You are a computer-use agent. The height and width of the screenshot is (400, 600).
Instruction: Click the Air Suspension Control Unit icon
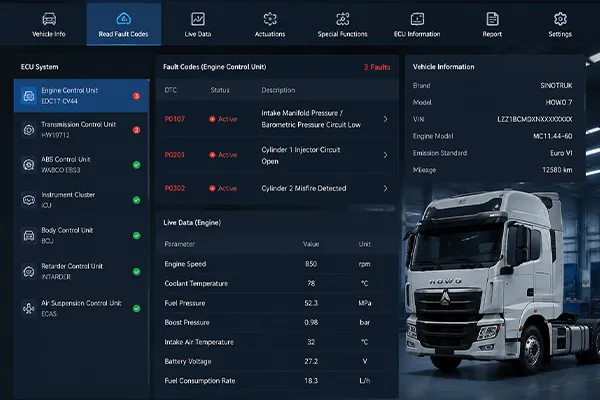pos(29,308)
